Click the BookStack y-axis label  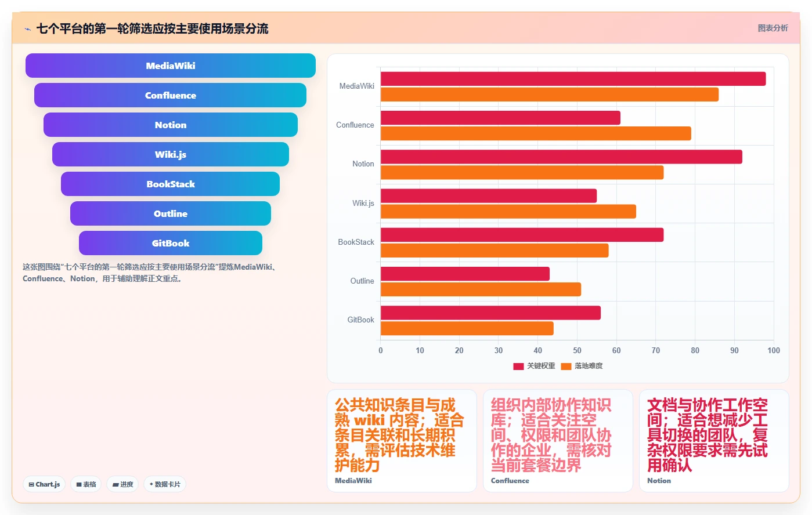pyautogui.click(x=356, y=242)
